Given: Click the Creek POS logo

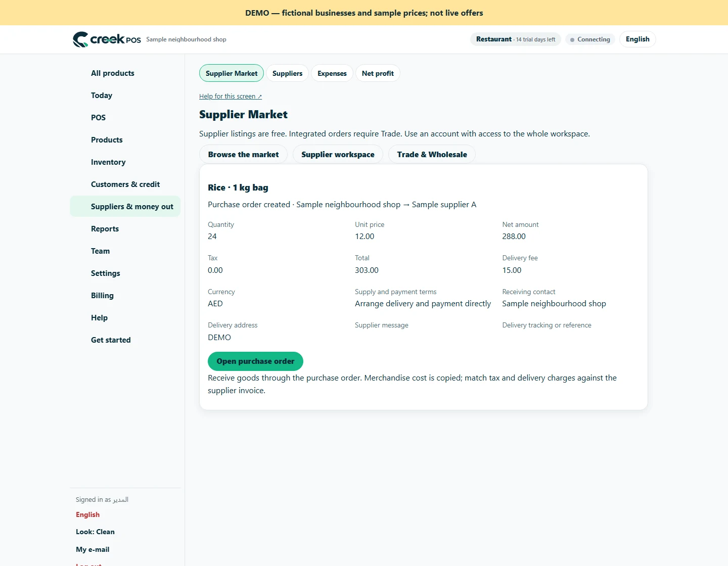Looking at the screenshot, I should click(x=107, y=39).
